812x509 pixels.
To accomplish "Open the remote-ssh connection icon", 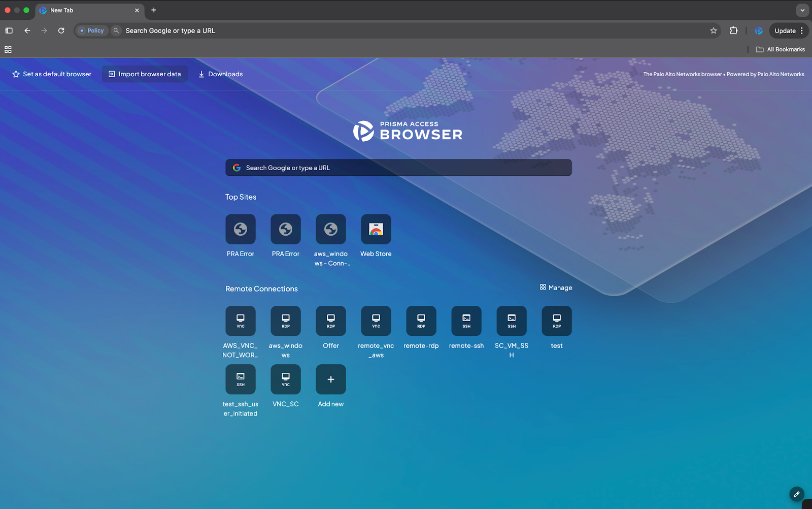I will point(466,321).
